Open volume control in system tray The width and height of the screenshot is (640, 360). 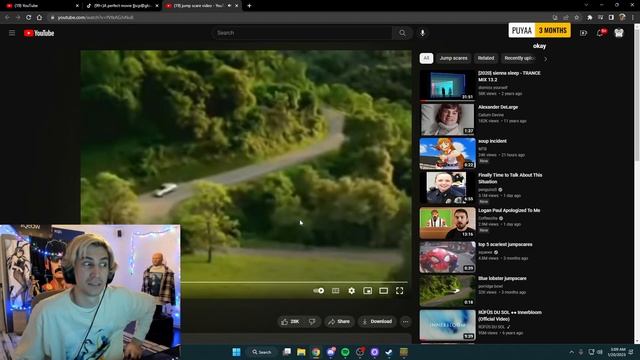click(x=600, y=352)
